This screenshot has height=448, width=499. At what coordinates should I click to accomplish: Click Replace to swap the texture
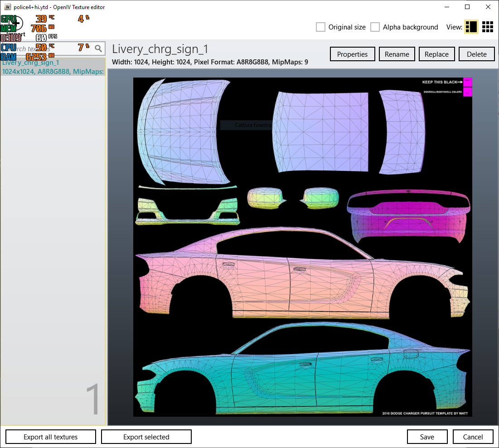click(436, 54)
